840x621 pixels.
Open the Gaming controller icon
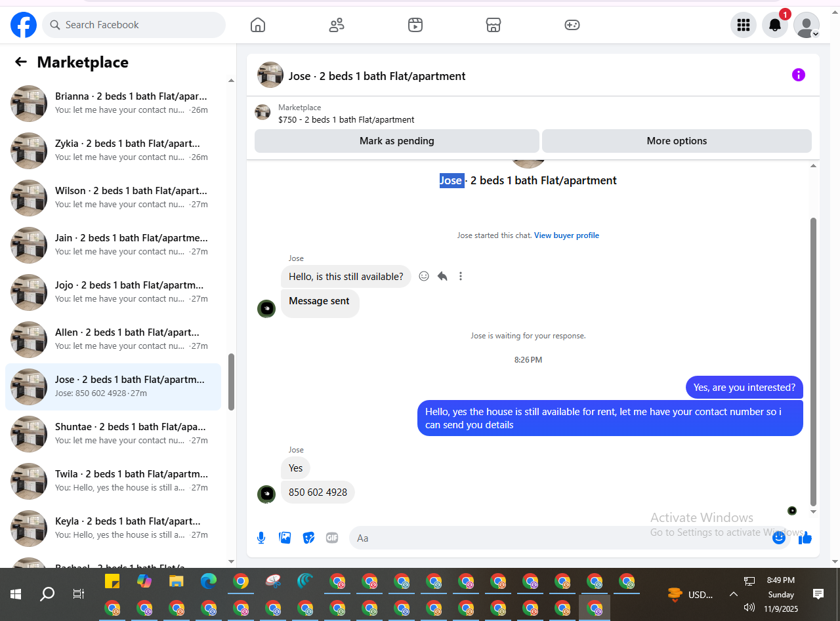pos(572,25)
